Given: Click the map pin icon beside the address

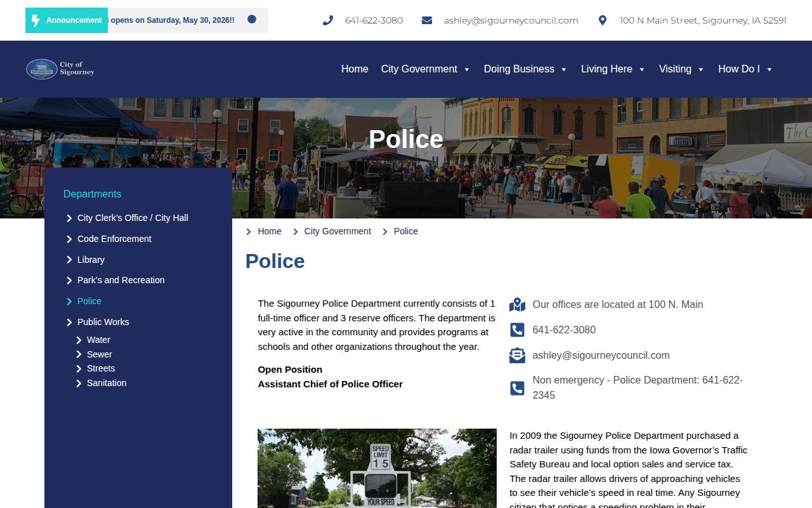Looking at the screenshot, I should click(603, 20).
